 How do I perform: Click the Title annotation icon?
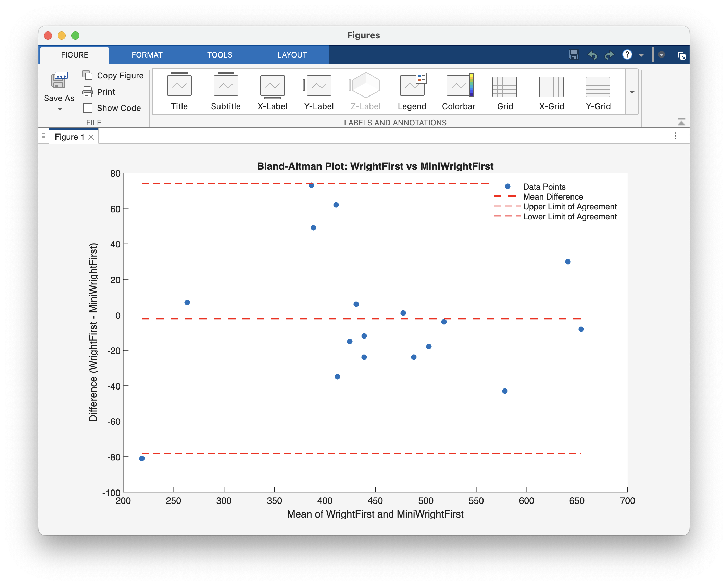click(179, 86)
